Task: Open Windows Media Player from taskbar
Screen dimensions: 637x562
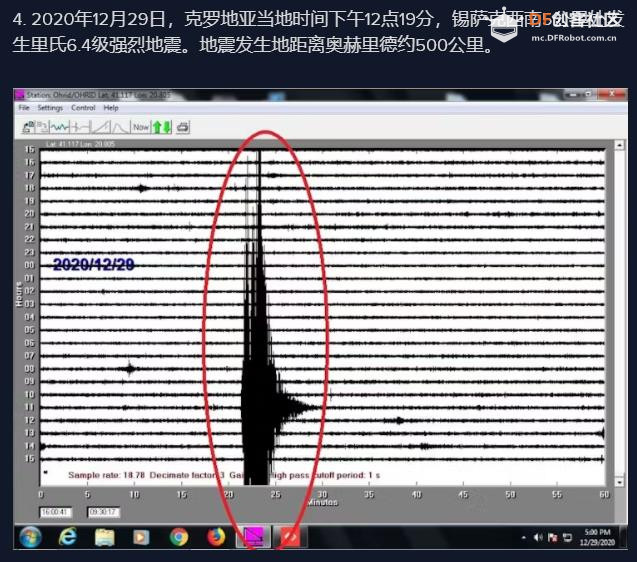Action: [141, 537]
